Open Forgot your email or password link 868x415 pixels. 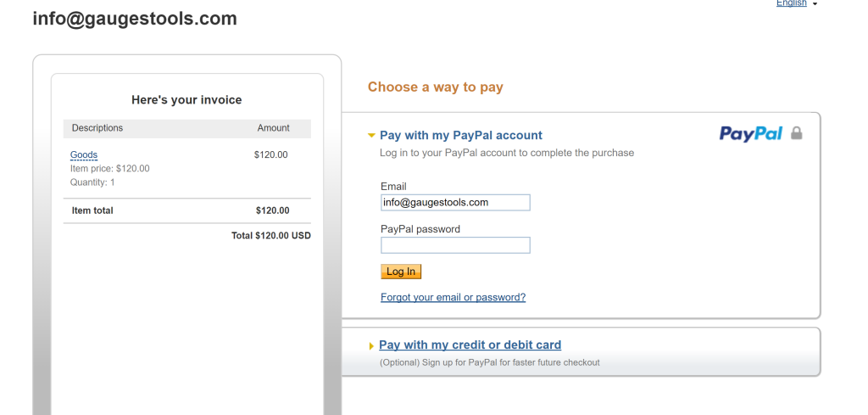coord(453,298)
